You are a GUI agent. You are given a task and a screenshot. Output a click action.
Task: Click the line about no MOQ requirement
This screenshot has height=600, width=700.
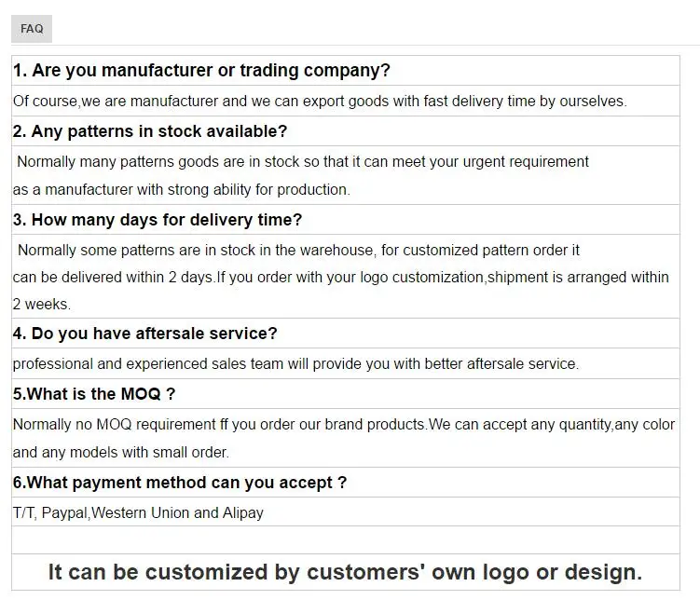point(344,424)
